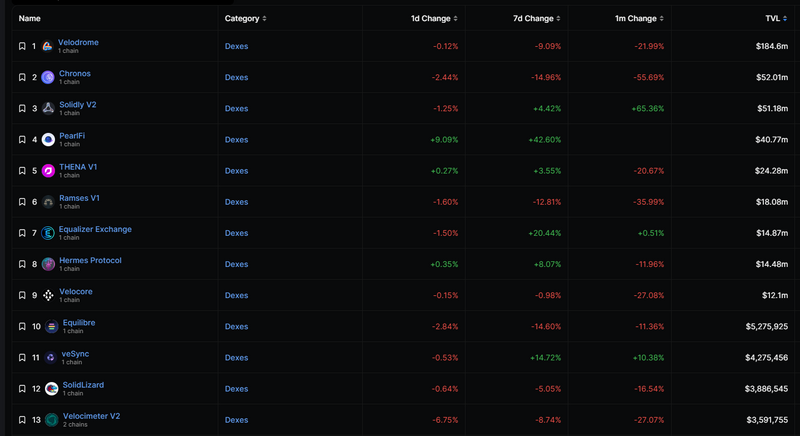Sort by 7d Change column
Screen dimensions: 800x436
[537, 18]
